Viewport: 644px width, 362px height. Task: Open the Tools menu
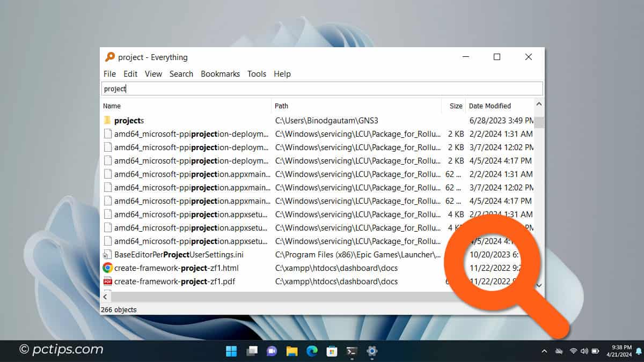tap(257, 73)
